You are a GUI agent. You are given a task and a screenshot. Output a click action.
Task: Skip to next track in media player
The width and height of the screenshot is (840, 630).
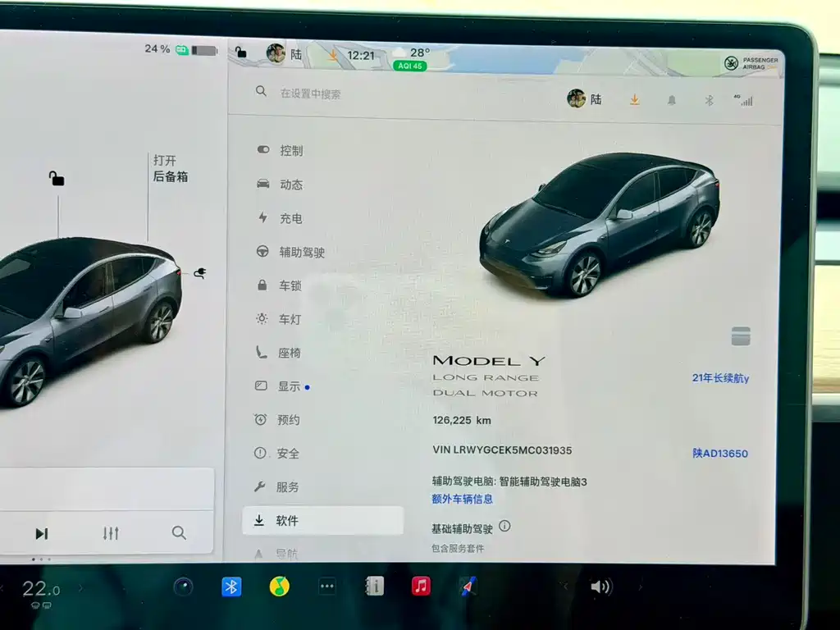41,533
